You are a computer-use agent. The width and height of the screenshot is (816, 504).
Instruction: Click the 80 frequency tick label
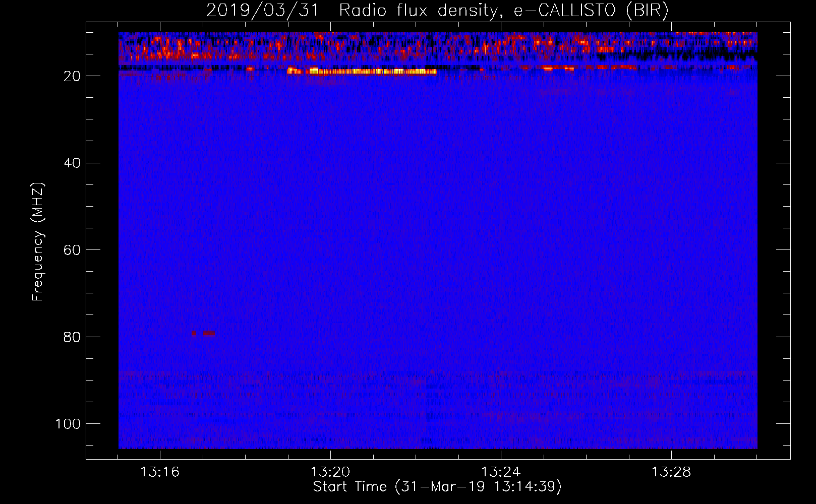tap(72, 337)
